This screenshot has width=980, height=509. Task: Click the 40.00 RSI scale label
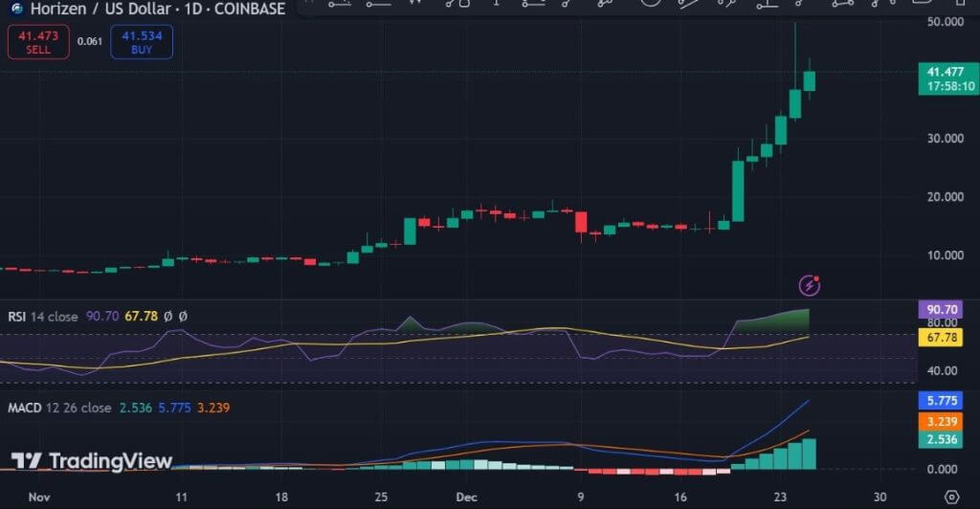pyautogui.click(x=943, y=371)
